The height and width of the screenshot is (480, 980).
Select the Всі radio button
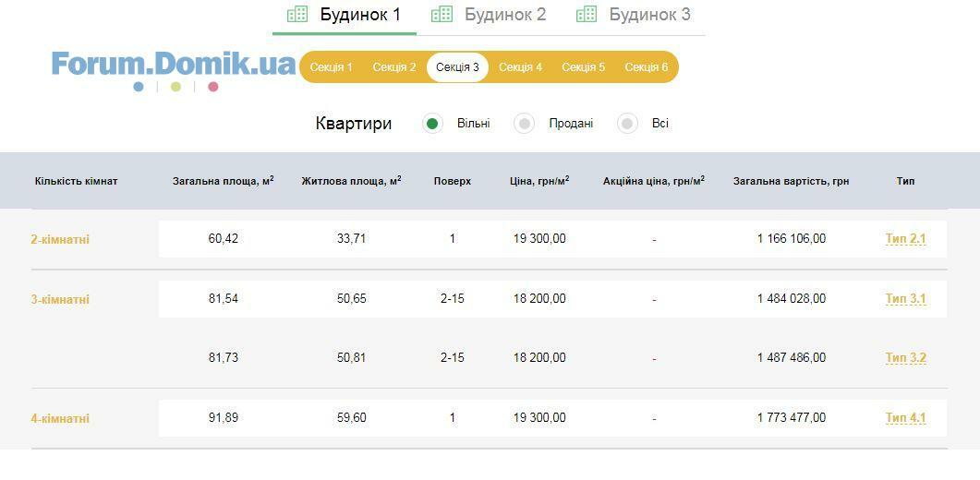click(627, 124)
